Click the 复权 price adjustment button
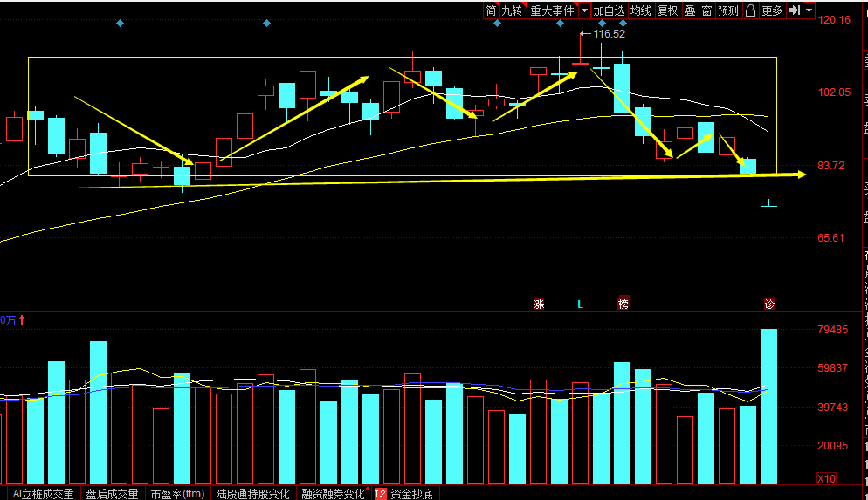Image resolution: width=868 pixels, height=500 pixels. [667, 10]
